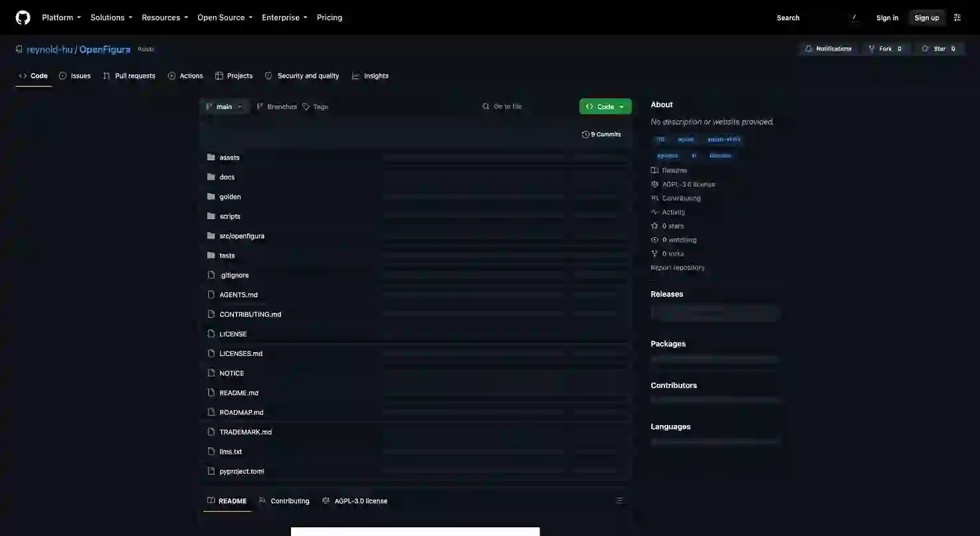The height and width of the screenshot is (536, 980).
Task: Switch to the Pull requests tab
Action: pos(129,76)
